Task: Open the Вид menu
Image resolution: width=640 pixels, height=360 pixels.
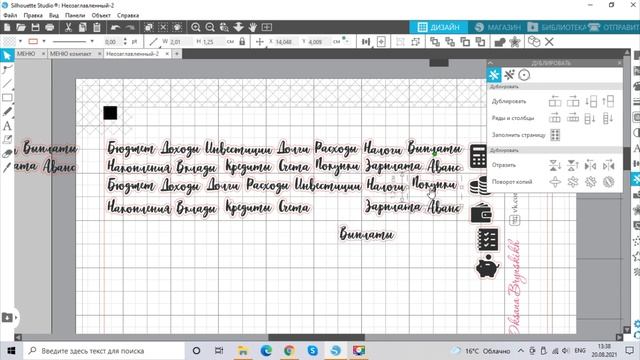Action: click(53, 16)
